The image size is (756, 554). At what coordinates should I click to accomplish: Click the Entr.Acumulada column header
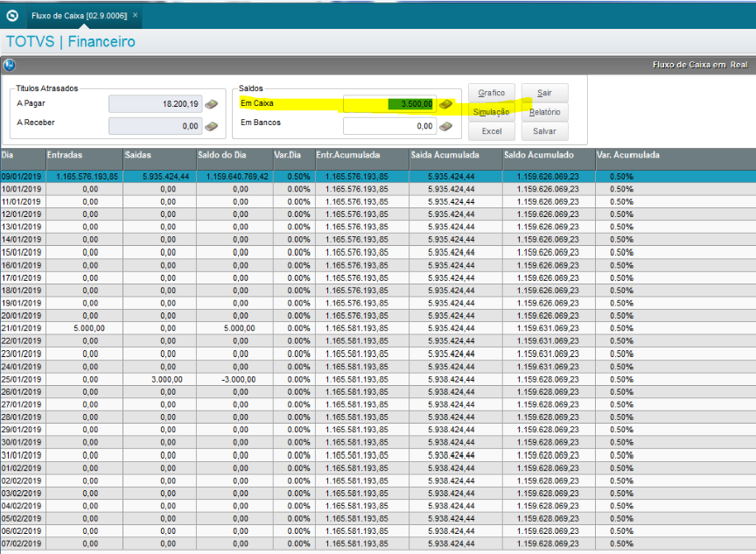tap(362, 159)
